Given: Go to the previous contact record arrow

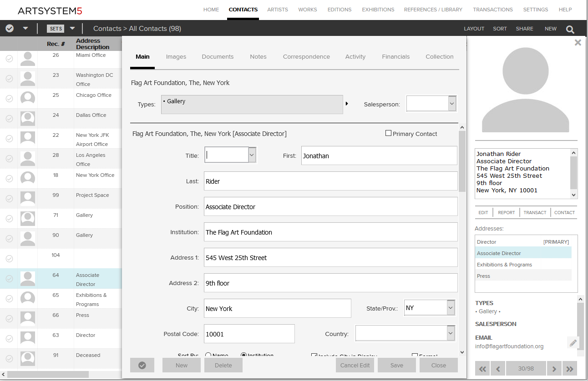Looking at the screenshot, I should [x=498, y=369].
